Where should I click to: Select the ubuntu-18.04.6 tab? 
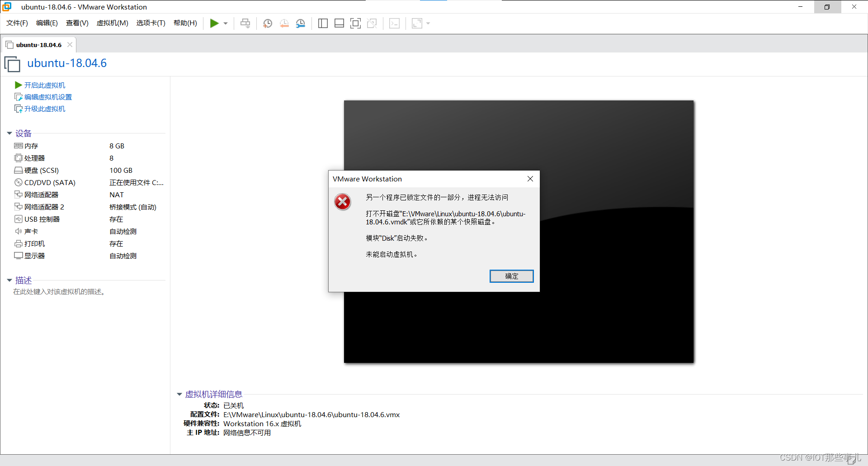pos(38,45)
